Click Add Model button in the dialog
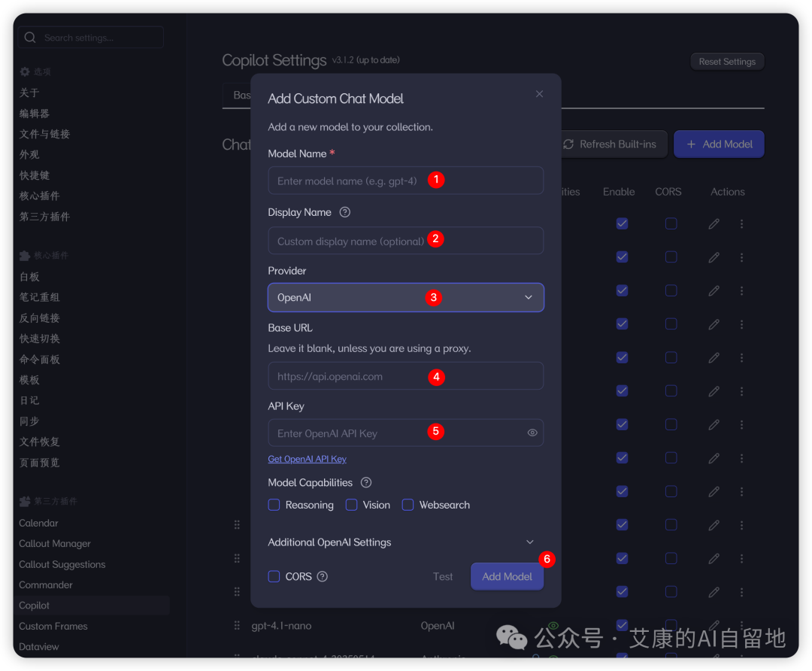Viewport: 812px width, 671px height. [x=507, y=577]
